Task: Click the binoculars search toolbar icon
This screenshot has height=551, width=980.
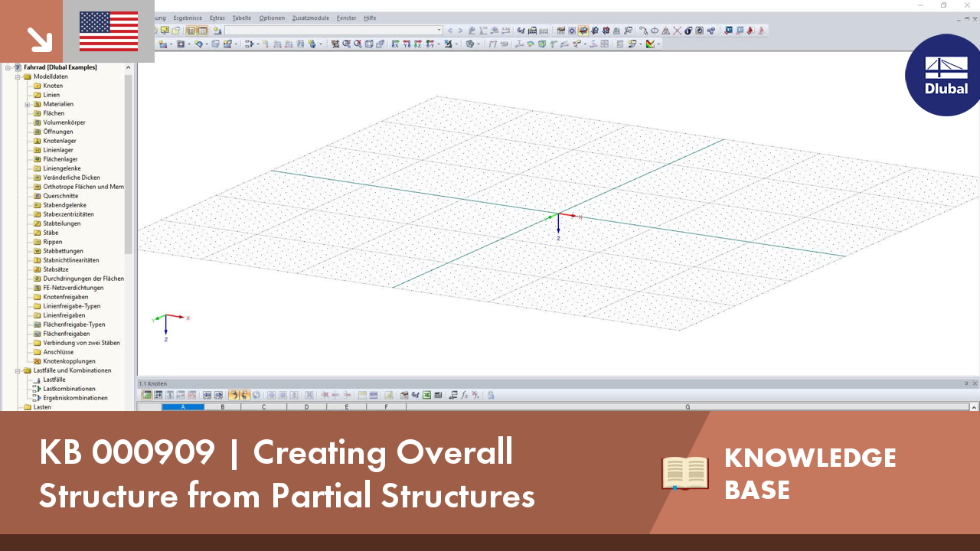Action: coord(521,31)
